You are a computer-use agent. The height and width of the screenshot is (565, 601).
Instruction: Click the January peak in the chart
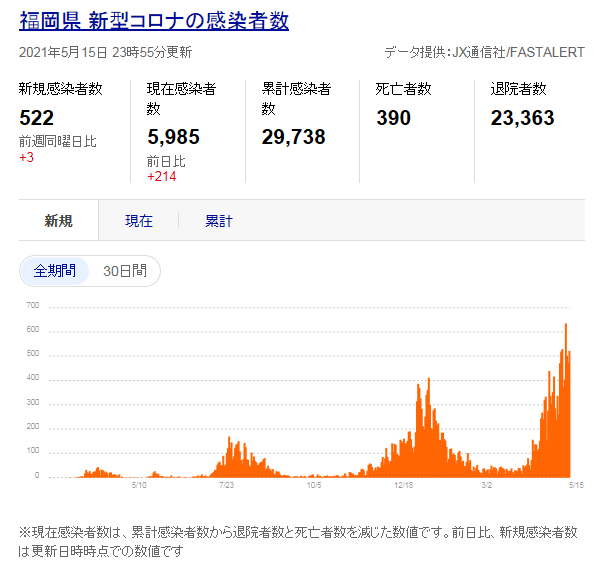(x=429, y=427)
